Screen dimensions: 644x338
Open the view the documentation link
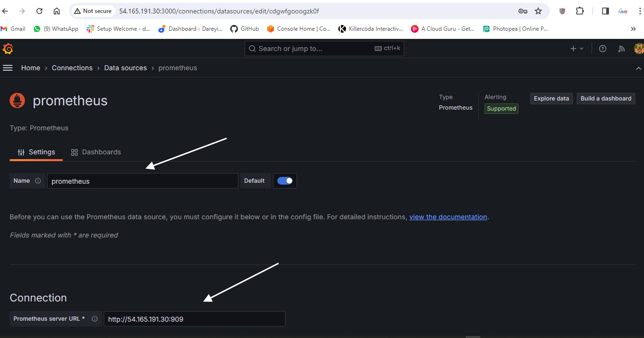pos(448,217)
